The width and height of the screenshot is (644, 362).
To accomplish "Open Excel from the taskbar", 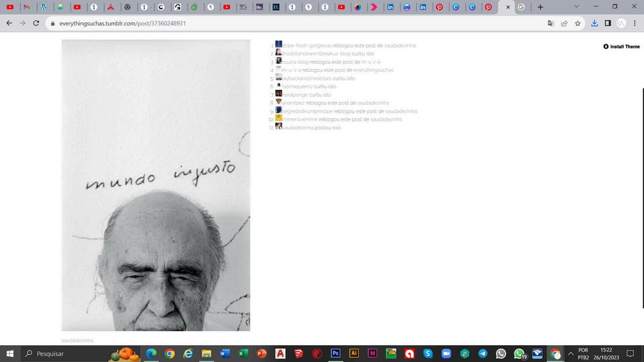I will pos(243,353).
